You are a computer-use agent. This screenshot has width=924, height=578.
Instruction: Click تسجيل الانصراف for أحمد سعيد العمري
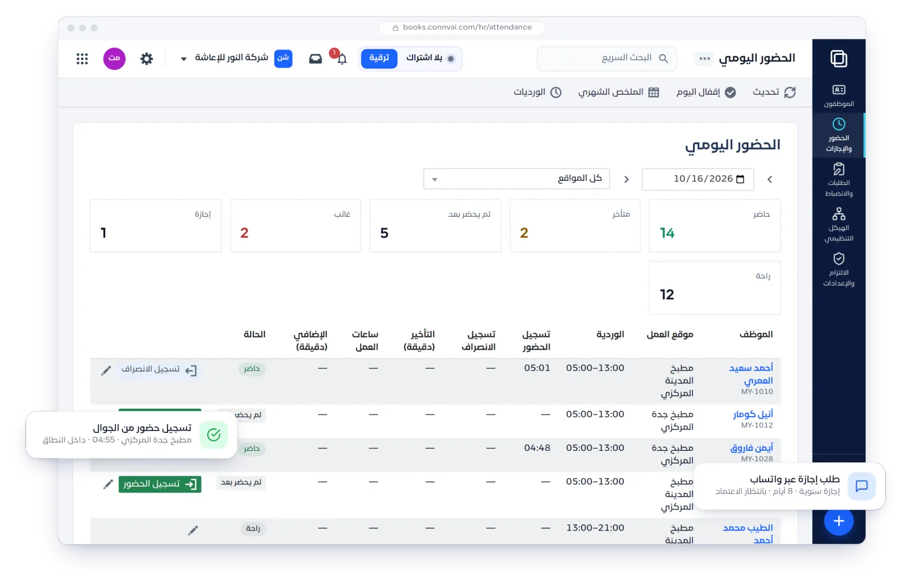[159, 370]
